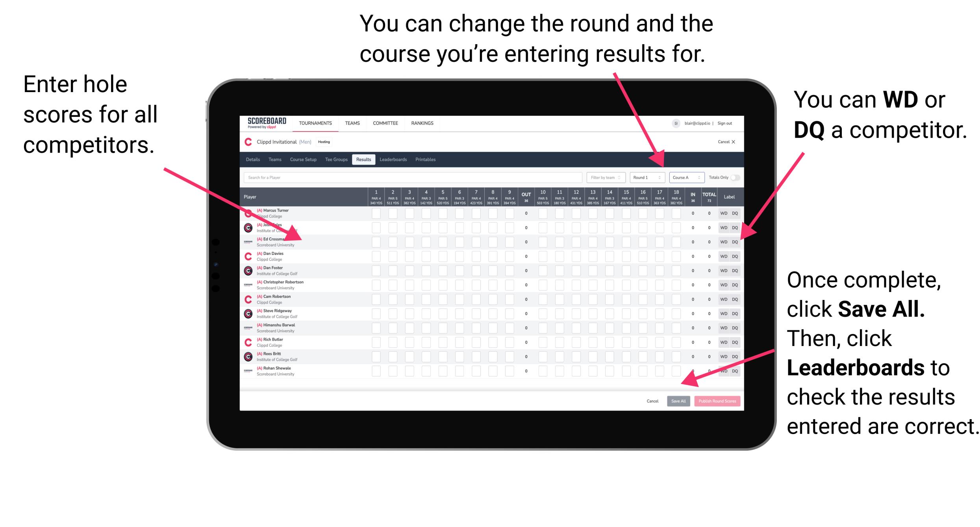980x527 pixels.
Task: Click the Save All button
Action: [x=678, y=401]
